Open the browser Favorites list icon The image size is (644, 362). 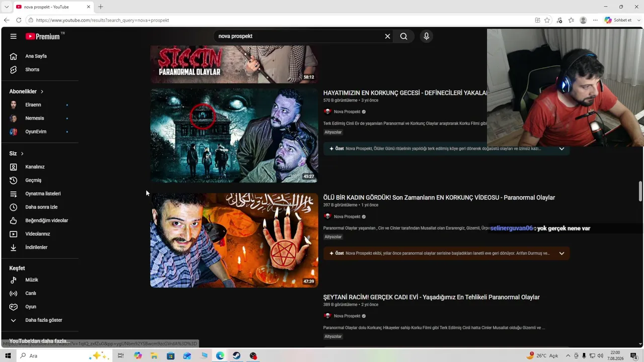(x=571, y=20)
